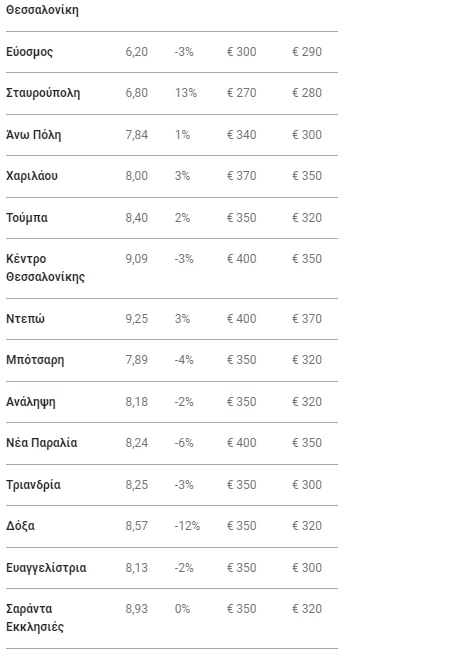Select the Χαριλάου neighborhood name
Screen dimensions: 452x658
32,176
